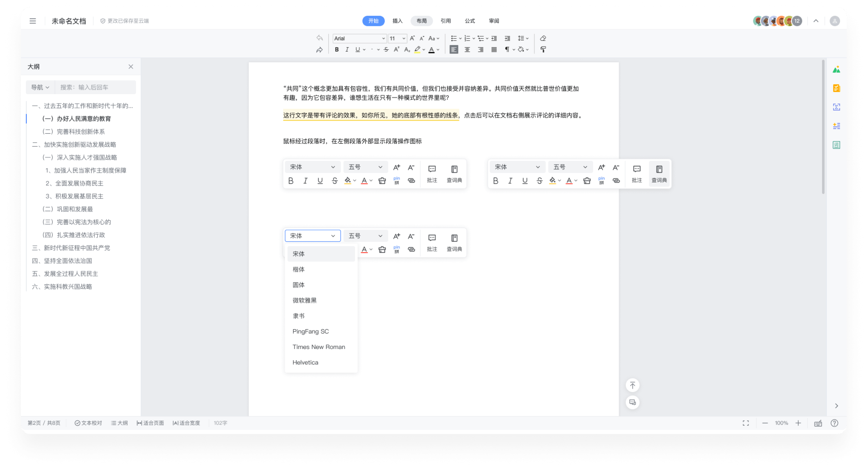Screen dimensions: 868x469
Task: Open the comments round button near page bottom
Action: (632, 402)
